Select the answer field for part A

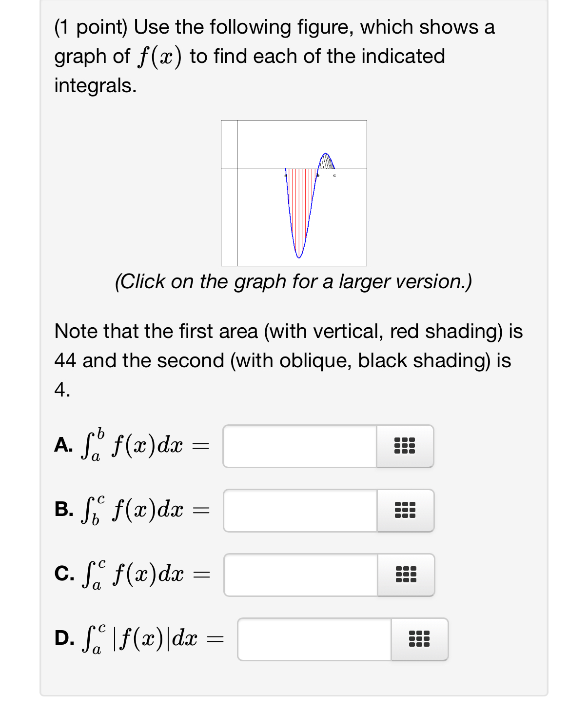click(x=299, y=447)
